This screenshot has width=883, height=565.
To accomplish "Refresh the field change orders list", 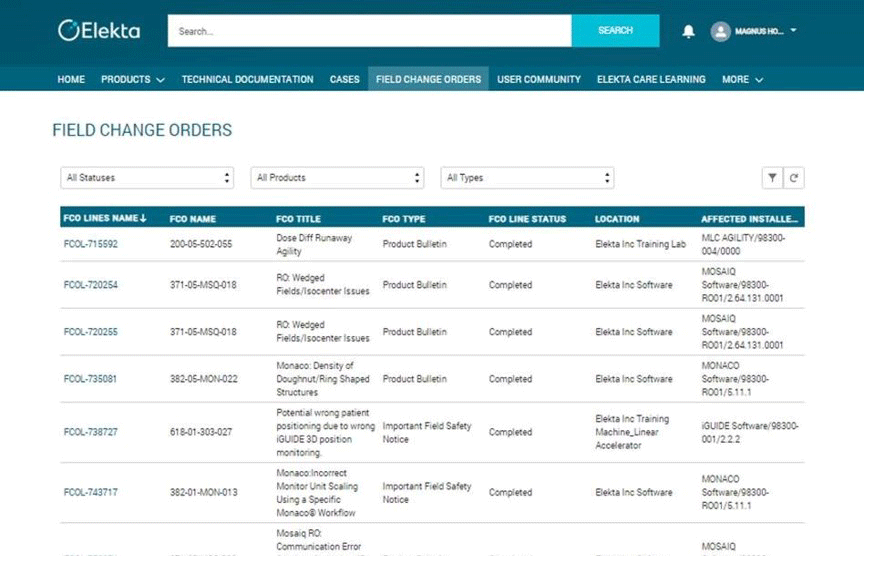I will click(x=793, y=178).
